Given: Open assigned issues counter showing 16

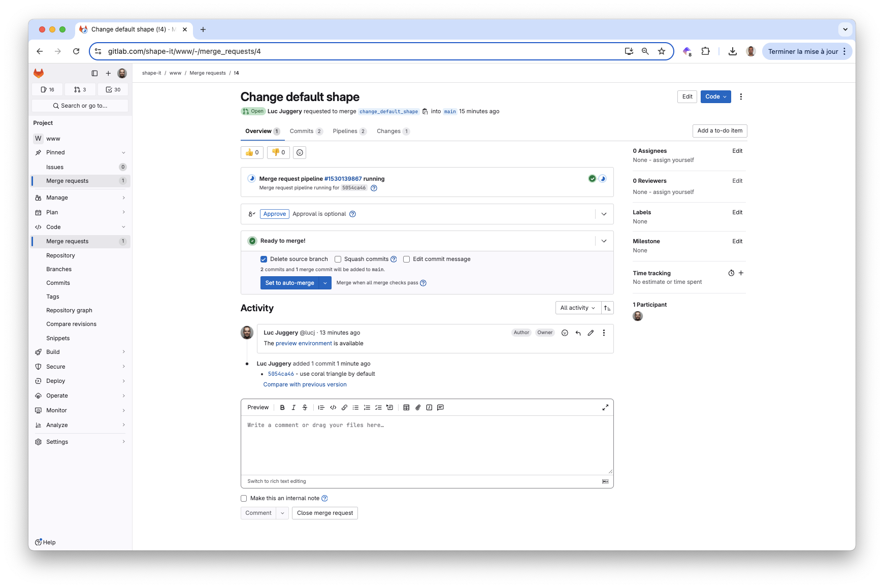Looking at the screenshot, I should click(x=47, y=89).
